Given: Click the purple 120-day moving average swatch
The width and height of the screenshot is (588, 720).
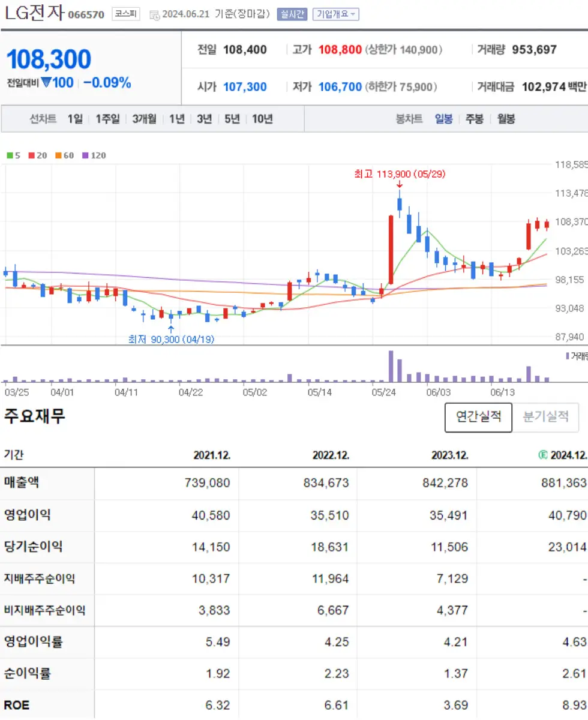Looking at the screenshot, I should click(x=85, y=155).
